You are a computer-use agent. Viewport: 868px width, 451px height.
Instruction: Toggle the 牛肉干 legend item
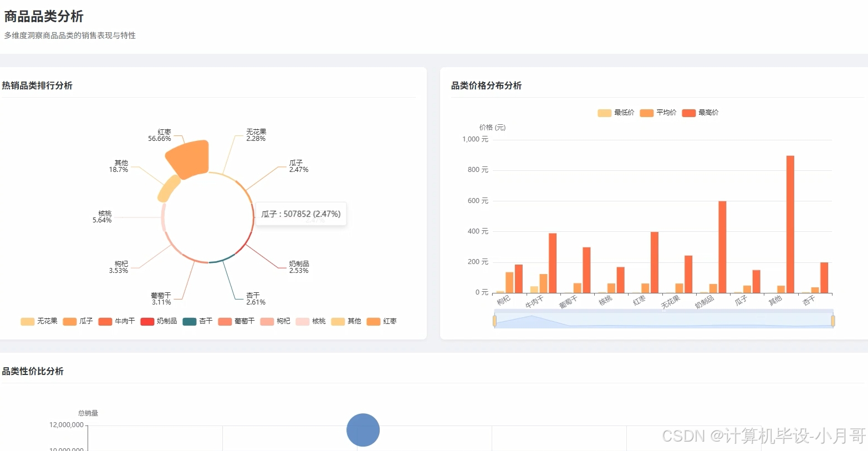pyautogui.click(x=116, y=321)
